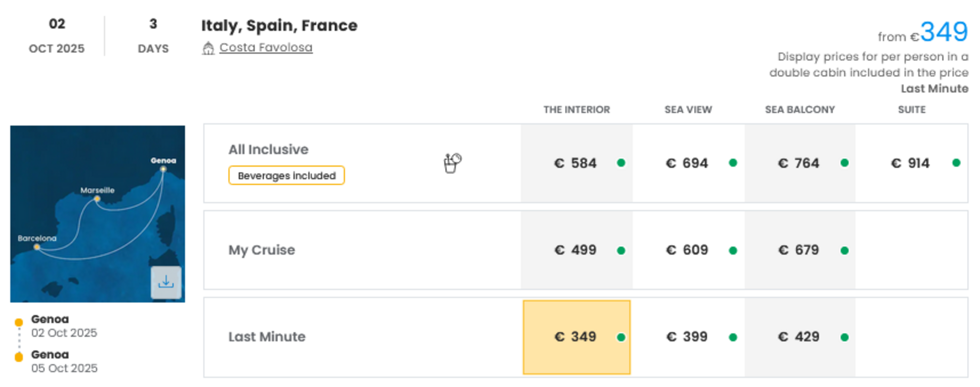Click the Suite column header
980x387 pixels.
912,110
